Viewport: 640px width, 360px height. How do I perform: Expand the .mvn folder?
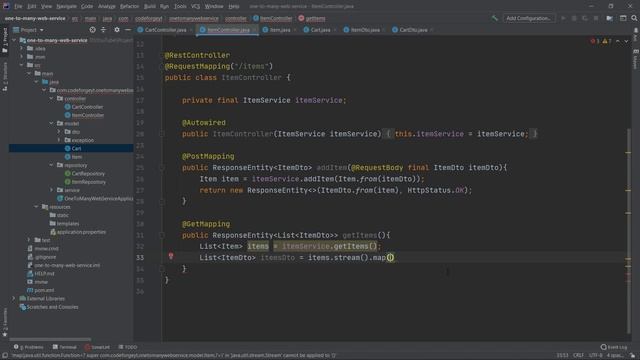[22, 57]
